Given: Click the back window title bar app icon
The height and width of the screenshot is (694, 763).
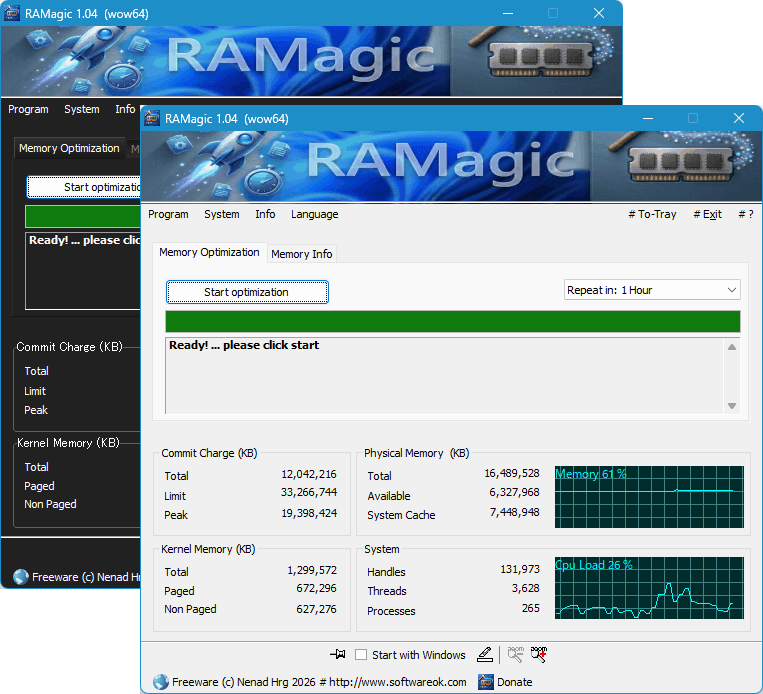Looking at the screenshot, I should coord(12,13).
